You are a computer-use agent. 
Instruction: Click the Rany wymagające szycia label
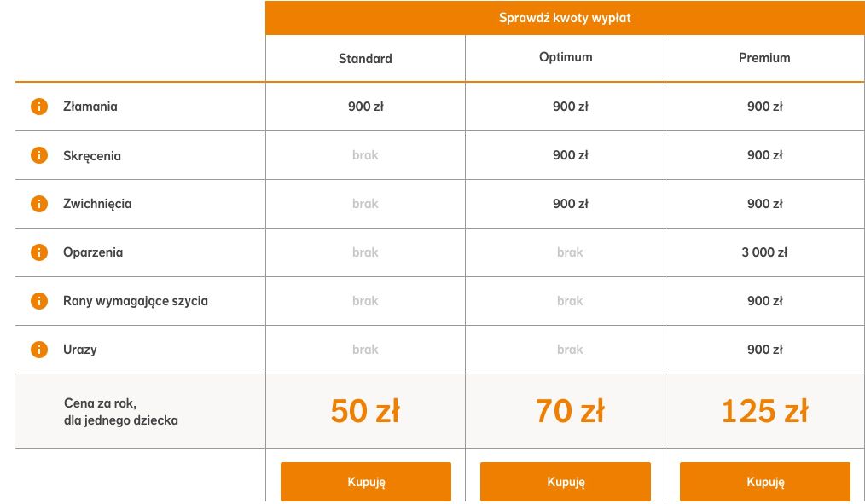(x=135, y=301)
